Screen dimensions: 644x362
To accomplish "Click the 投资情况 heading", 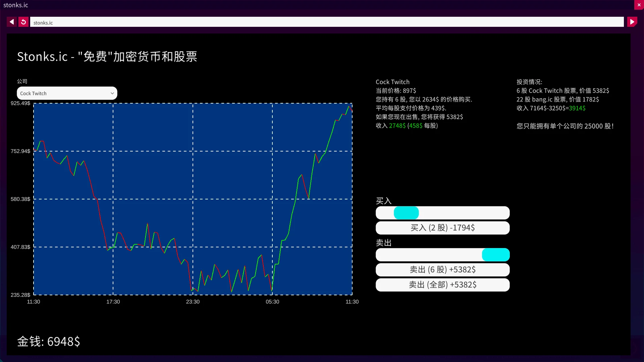I will coord(529,82).
